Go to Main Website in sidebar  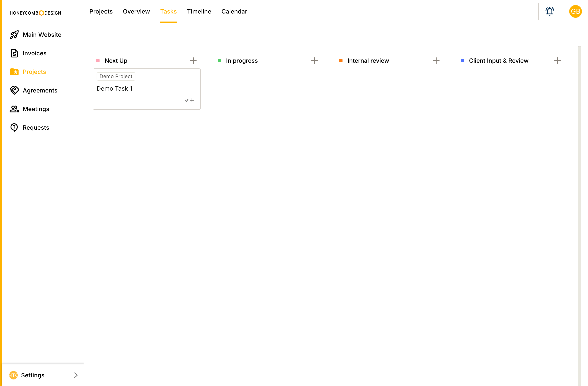point(42,35)
